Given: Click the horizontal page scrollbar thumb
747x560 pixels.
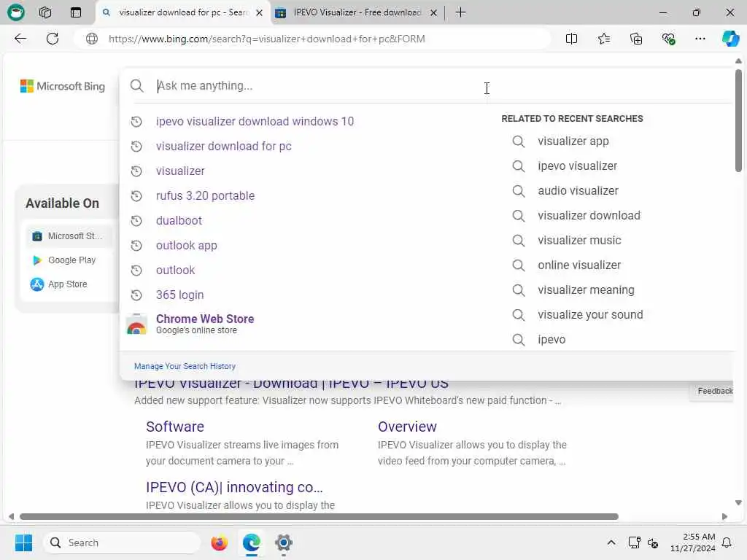Looking at the screenshot, I should pyautogui.click(x=320, y=517).
